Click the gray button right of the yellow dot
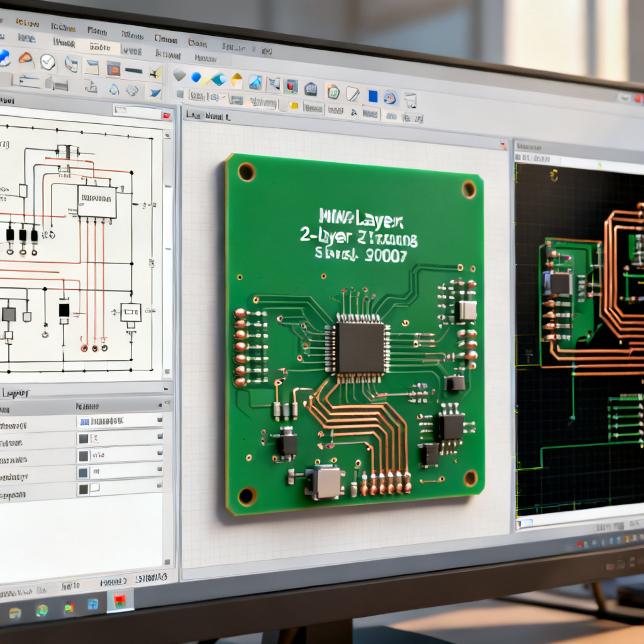The image size is (644, 644). point(313,108)
